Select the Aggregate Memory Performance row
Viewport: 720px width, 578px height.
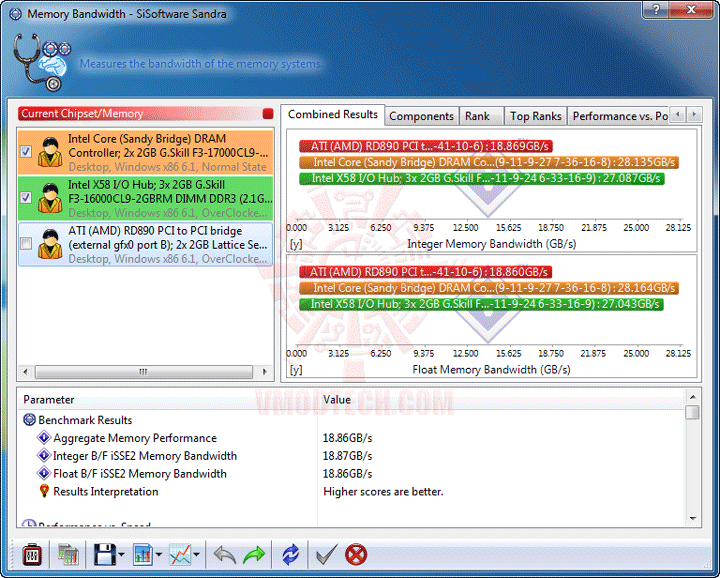pos(351,438)
